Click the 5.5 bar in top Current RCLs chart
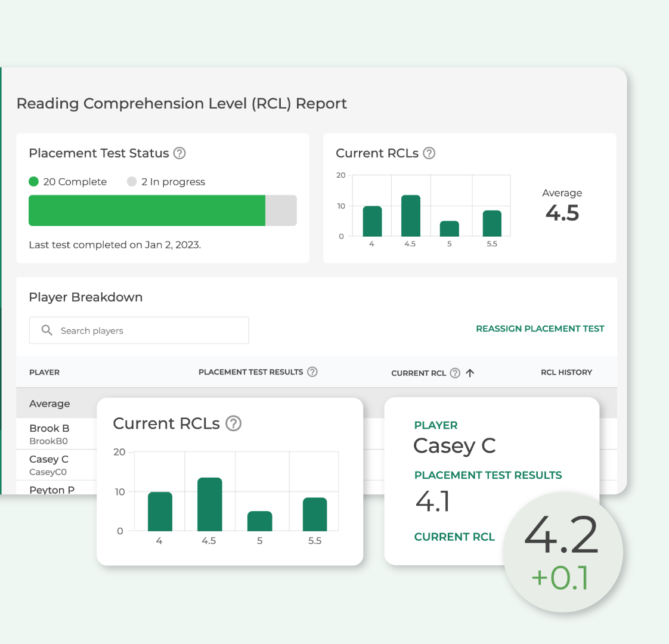The image size is (669, 644). click(x=492, y=223)
